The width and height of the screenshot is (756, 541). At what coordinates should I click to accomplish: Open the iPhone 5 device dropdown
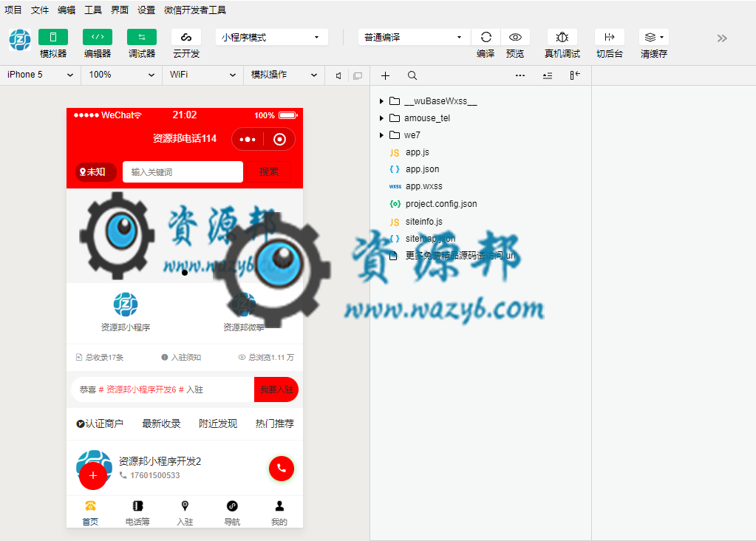pos(40,75)
